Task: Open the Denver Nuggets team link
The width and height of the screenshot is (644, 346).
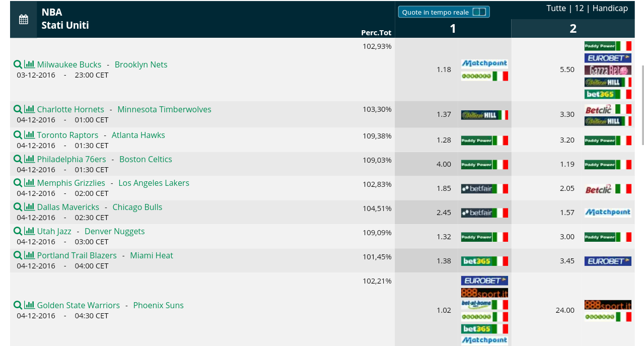Action: [x=114, y=231]
